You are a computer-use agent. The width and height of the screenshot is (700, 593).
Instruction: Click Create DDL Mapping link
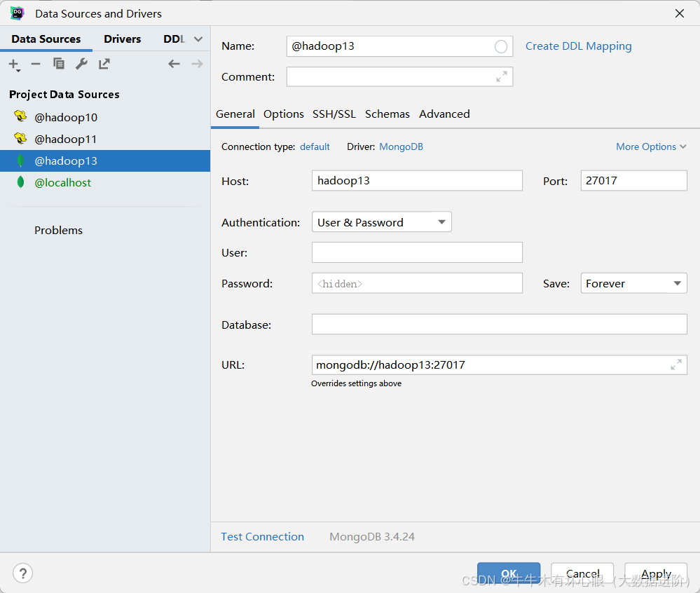[578, 46]
